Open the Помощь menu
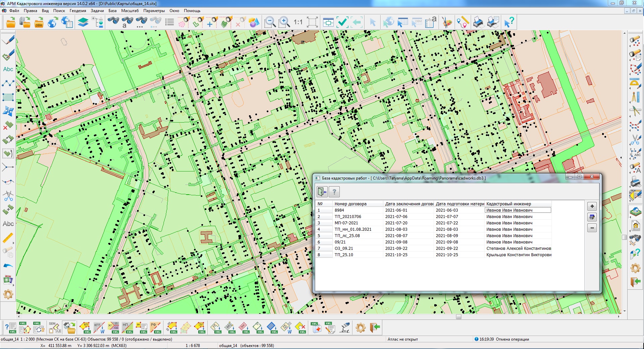Image resolution: width=644 pixels, height=349 pixels. (x=192, y=11)
